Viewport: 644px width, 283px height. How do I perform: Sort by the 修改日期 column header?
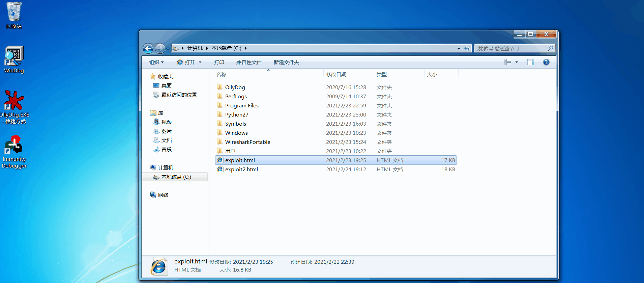(336, 75)
